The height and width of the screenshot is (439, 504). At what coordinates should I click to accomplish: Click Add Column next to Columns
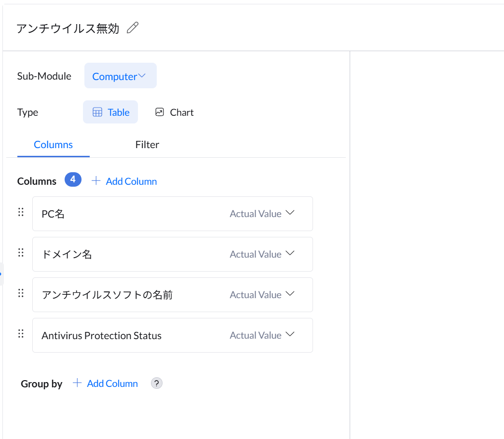[x=124, y=181]
